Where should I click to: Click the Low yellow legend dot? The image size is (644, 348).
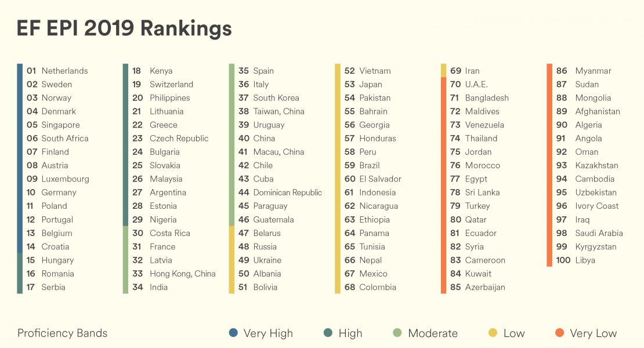pos(493,333)
